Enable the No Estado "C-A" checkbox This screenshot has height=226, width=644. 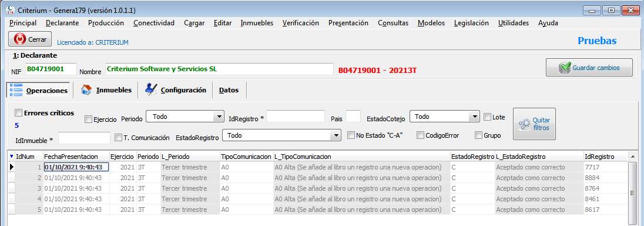tap(351, 135)
